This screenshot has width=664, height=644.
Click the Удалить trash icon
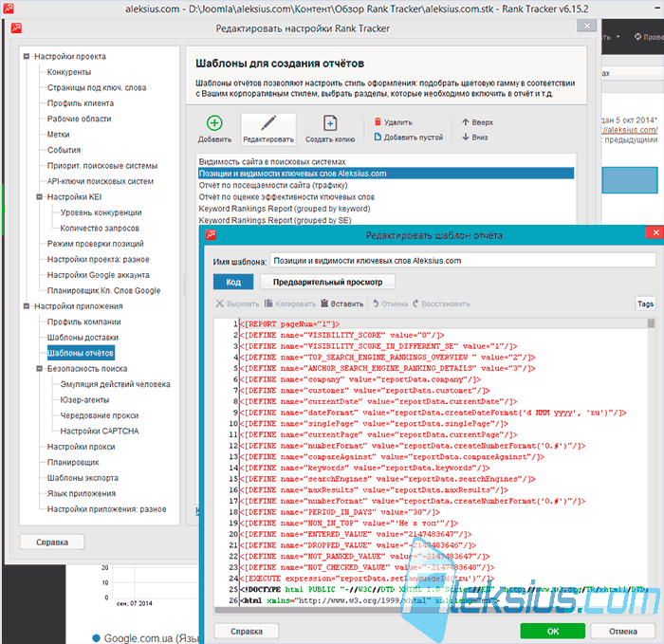point(378,122)
